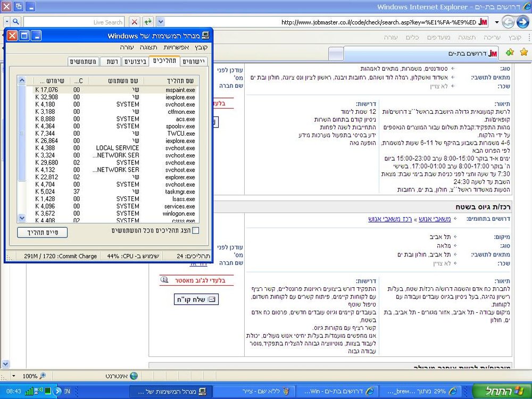Viewport: 532px width, 399px height.
Task: Switch to the תהליכים tab
Action: pos(164,61)
